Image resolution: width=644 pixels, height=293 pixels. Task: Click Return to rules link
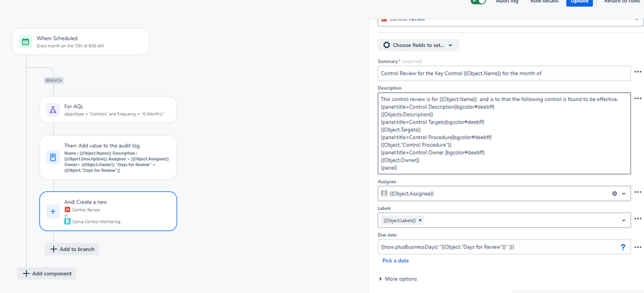[x=623, y=2]
